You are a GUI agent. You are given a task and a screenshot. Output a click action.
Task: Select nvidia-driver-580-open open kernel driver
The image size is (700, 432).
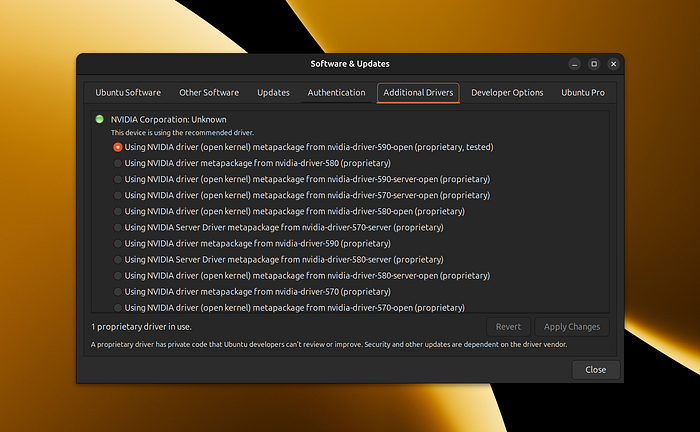[x=118, y=211]
